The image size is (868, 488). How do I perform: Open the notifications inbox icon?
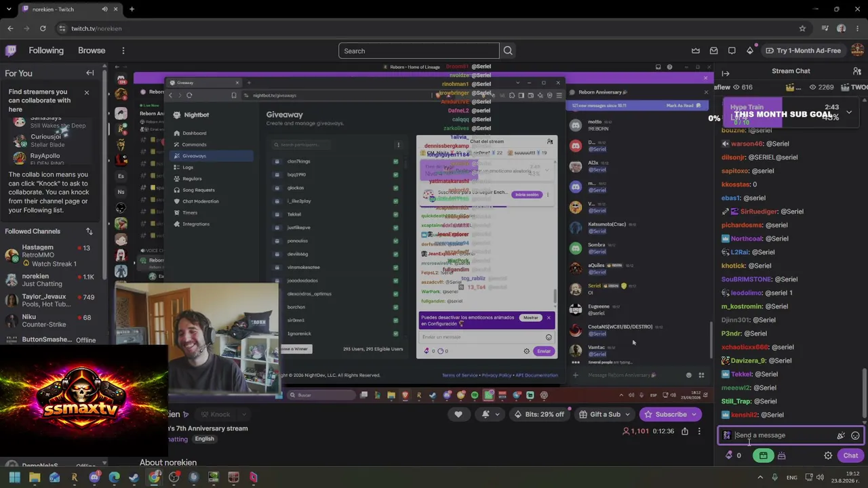tap(713, 51)
